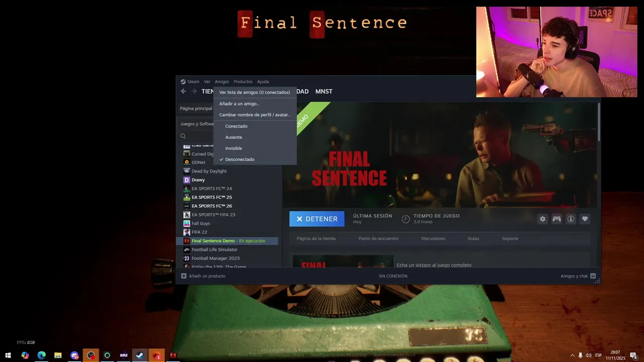Open Amigos y chat
Screen dimensions: 644x362
pos(578,276)
